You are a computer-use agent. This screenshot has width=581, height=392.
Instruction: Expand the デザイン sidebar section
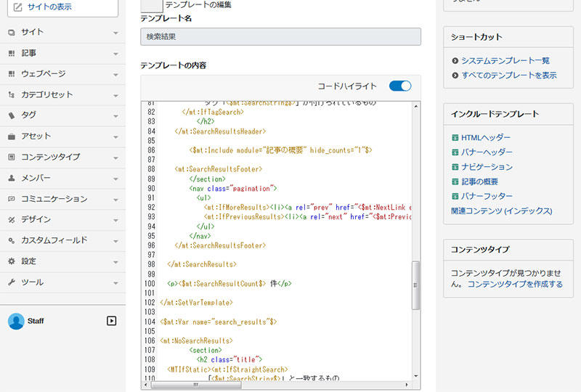115,220
